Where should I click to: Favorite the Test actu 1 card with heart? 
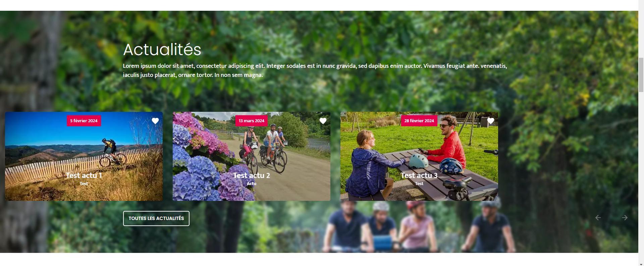click(x=155, y=121)
